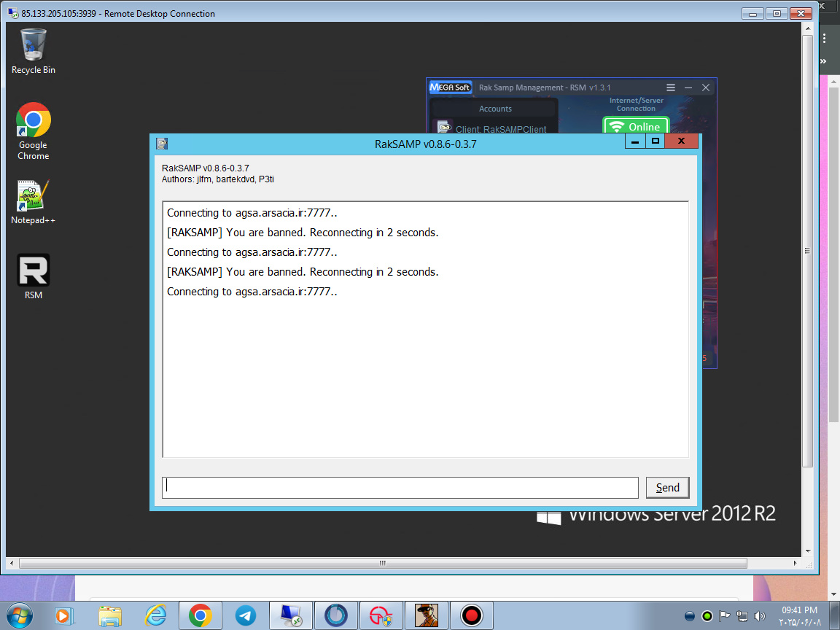Click the remote desktop horizontal scrollbar
Viewport: 840px width, 630px height.
[x=383, y=563]
